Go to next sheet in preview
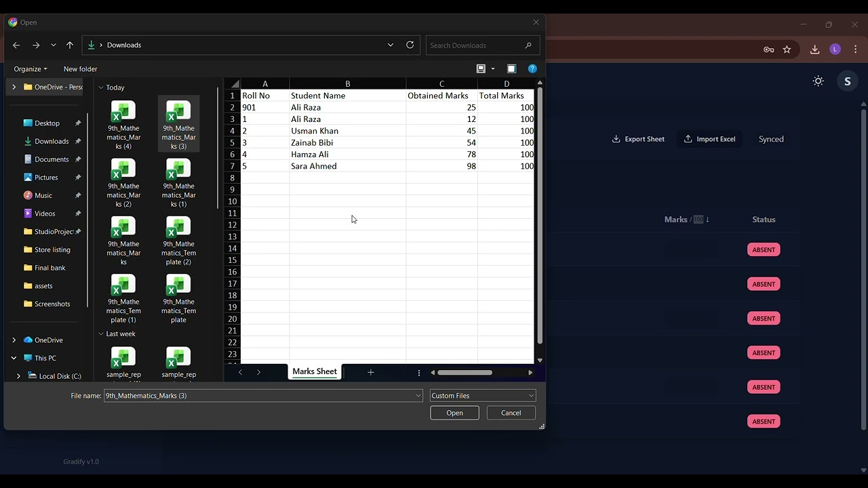This screenshot has height=488, width=868. (258, 372)
